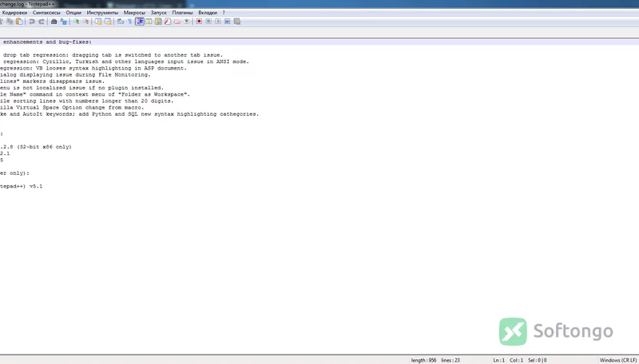Screen dimensions: 639x364
Task: Click the Zoom In toolbar icon
Action: tap(76, 22)
